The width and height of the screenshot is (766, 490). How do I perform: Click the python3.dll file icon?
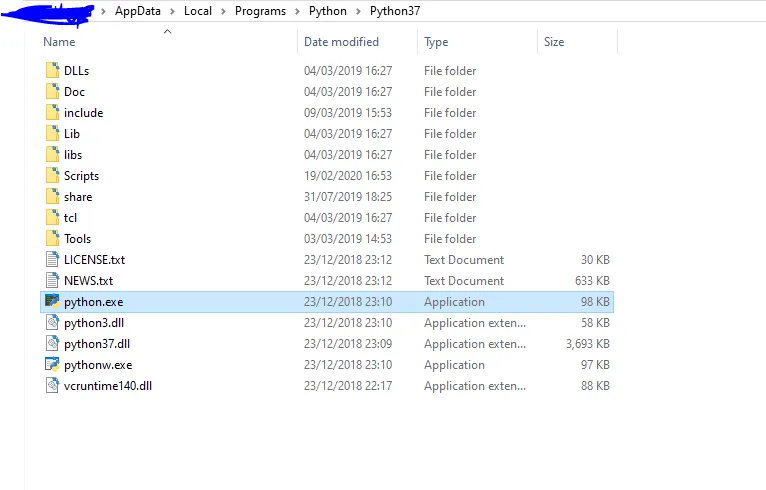click(52, 322)
